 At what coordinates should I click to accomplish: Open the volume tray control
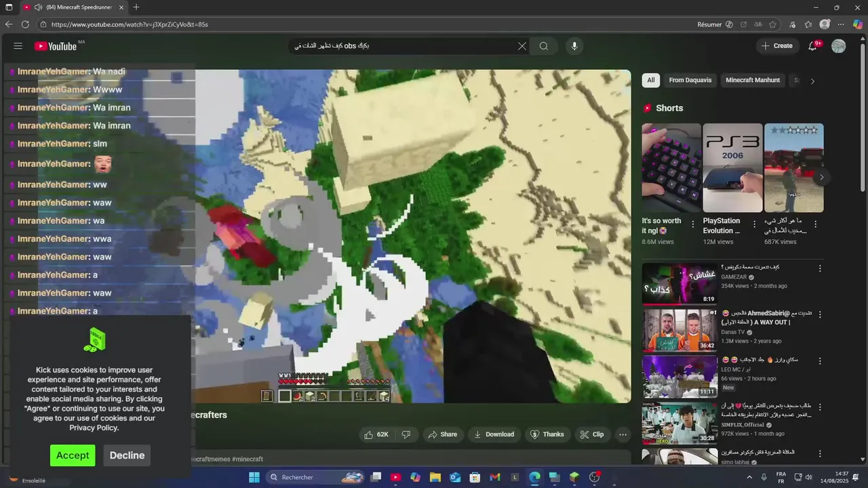[x=809, y=477]
